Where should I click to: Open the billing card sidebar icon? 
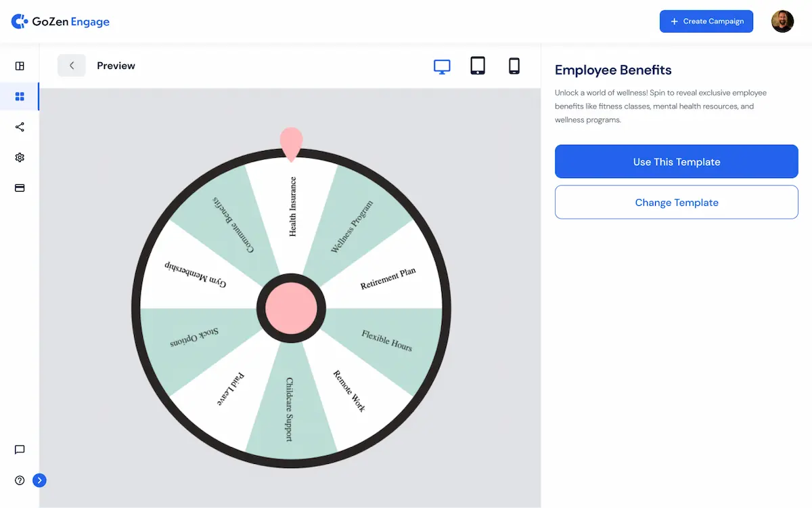(x=20, y=188)
